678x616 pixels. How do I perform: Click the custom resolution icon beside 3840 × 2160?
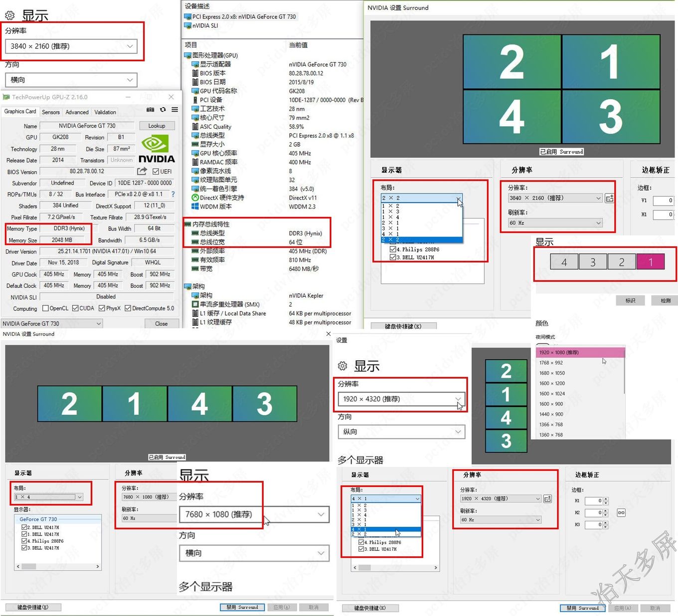click(609, 198)
